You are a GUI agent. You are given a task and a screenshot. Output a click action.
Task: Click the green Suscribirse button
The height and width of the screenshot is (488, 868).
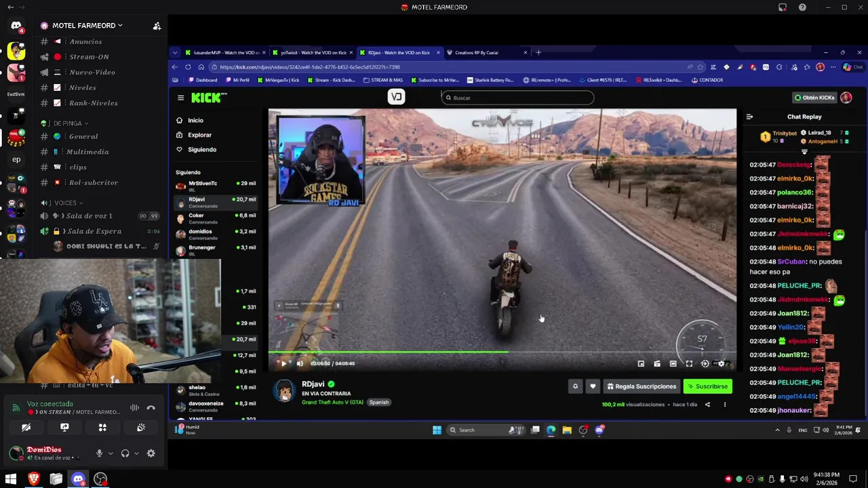point(707,386)
